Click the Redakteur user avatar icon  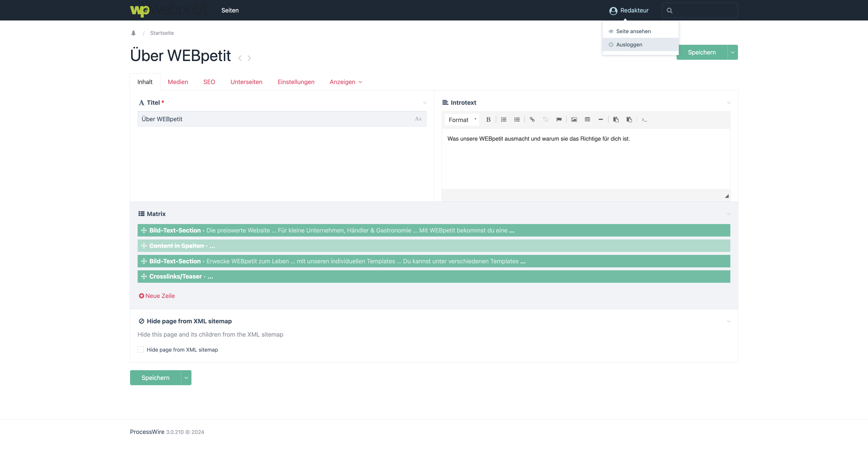[613, 11]
